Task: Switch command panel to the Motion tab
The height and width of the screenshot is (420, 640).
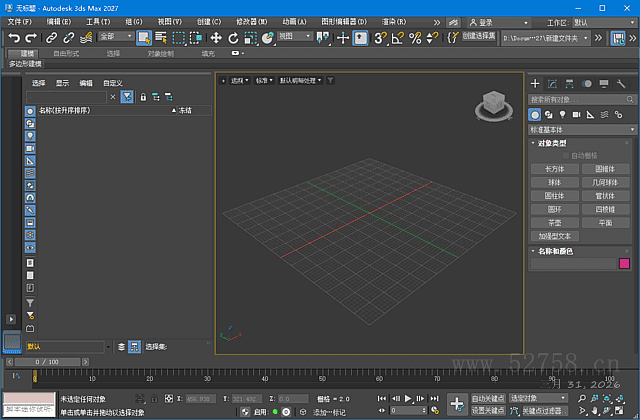Action: coord(587,84)
